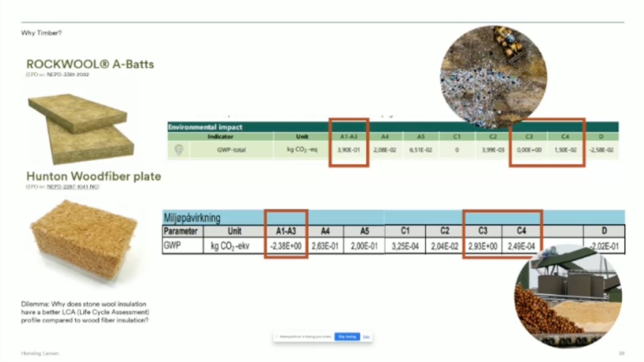
Task: Click the Environmental impact table title
Action: 205,127
